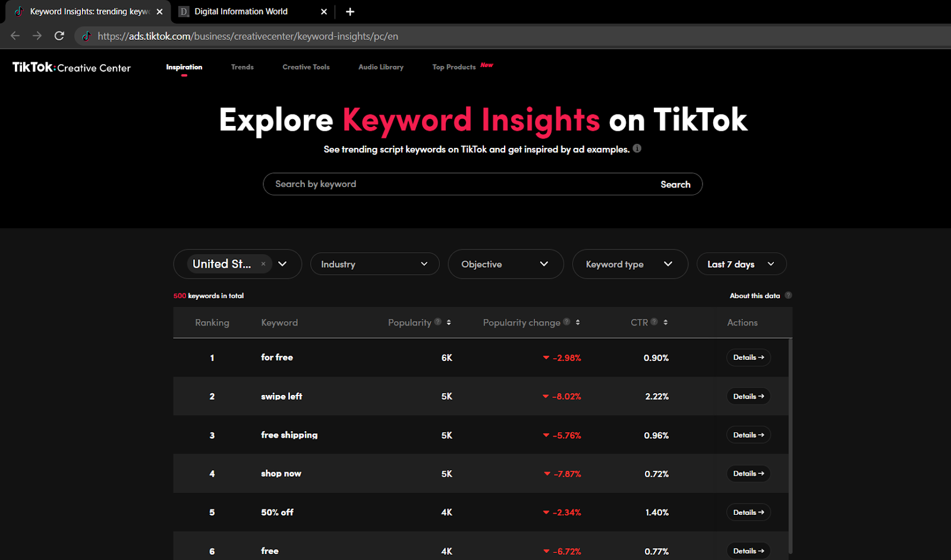This screenshot has height=560, width=951.
Task: Click keyword 'swipe left'
Action: click(282, 396)
